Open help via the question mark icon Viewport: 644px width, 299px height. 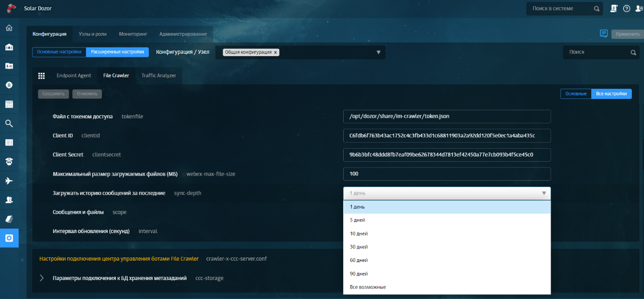point(626,8)
